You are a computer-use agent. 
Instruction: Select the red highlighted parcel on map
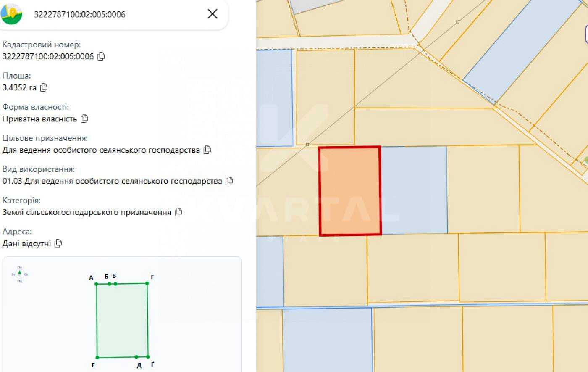[350, 191]
